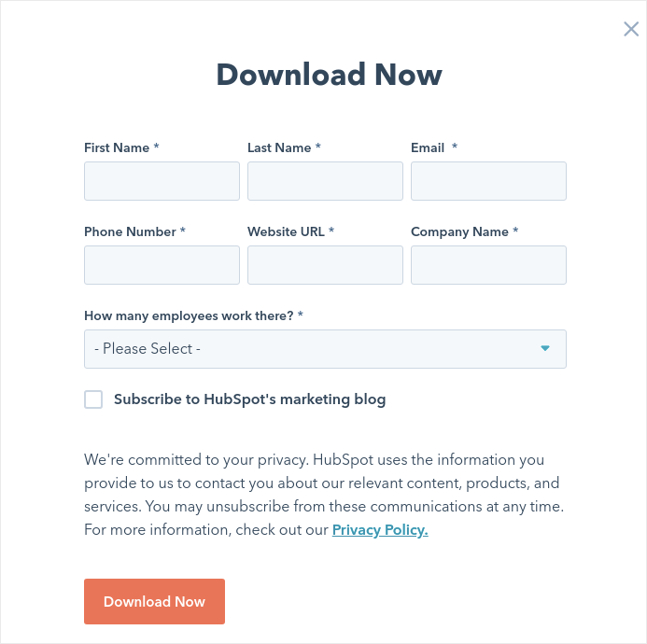Close the Download Now dialog

(x=631, y=29)
